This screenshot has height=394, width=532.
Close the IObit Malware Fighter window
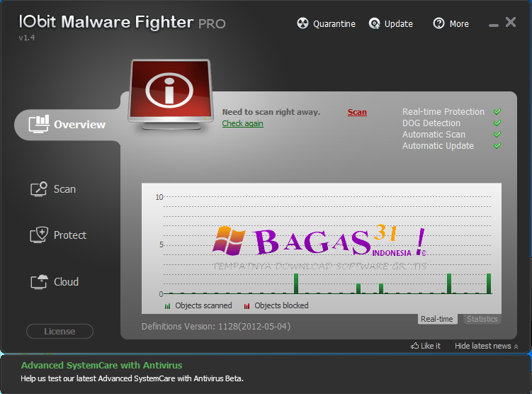coord(511,22)
